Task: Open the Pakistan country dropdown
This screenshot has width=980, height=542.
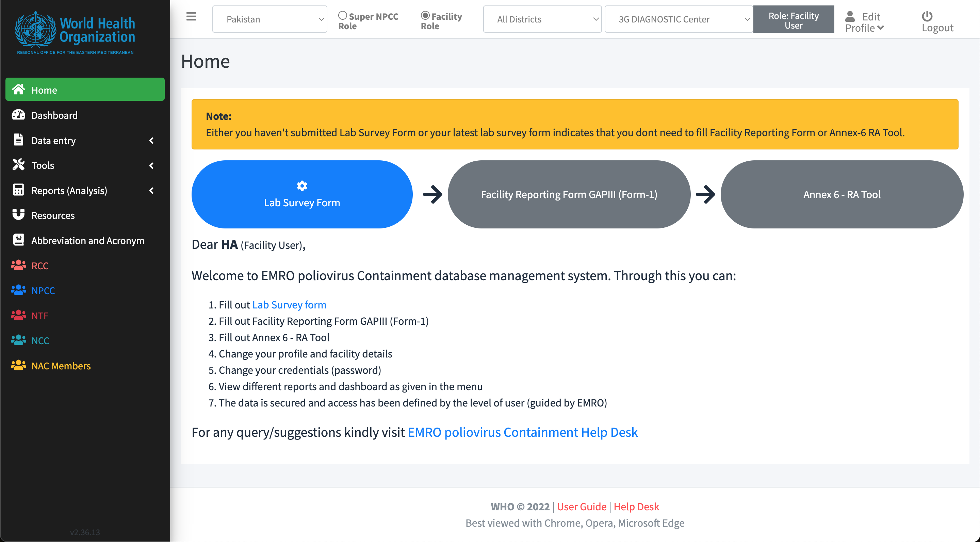Action: coord(269,19)
